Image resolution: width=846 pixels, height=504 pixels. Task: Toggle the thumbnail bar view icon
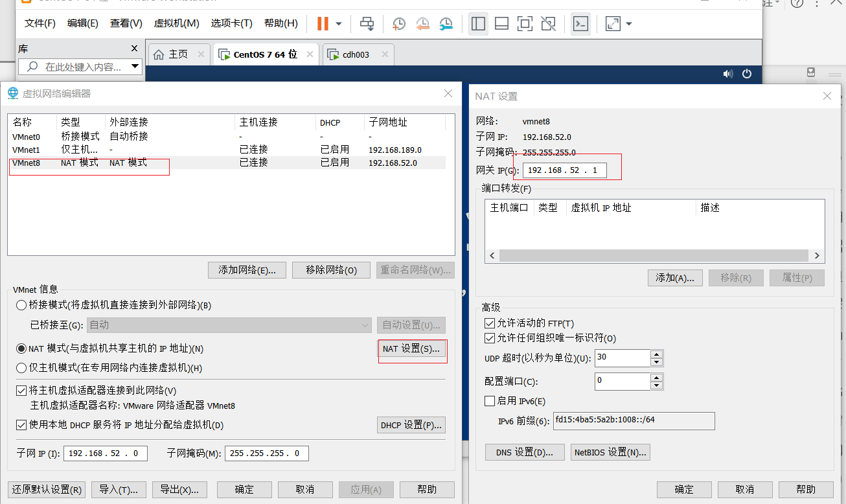[501, 24]
